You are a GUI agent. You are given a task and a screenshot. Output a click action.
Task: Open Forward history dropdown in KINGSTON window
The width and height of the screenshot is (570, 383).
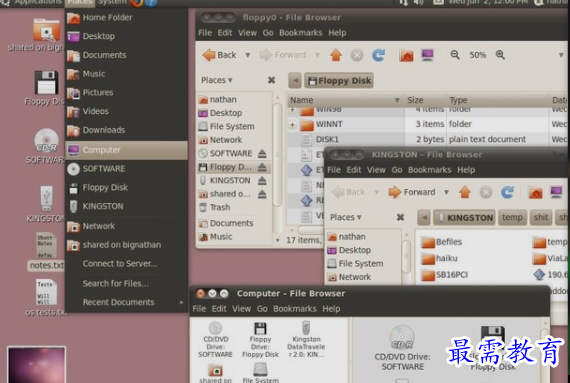[446, 192]
